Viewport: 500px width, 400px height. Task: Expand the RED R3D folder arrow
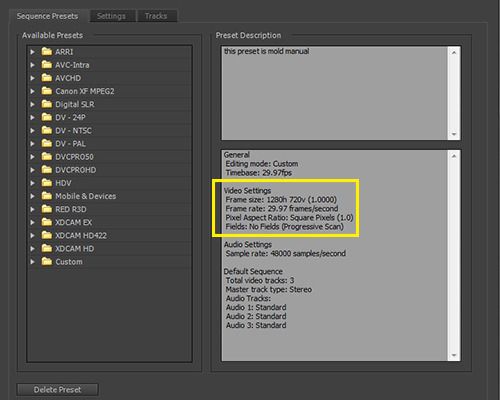click(x=32, y=209)
